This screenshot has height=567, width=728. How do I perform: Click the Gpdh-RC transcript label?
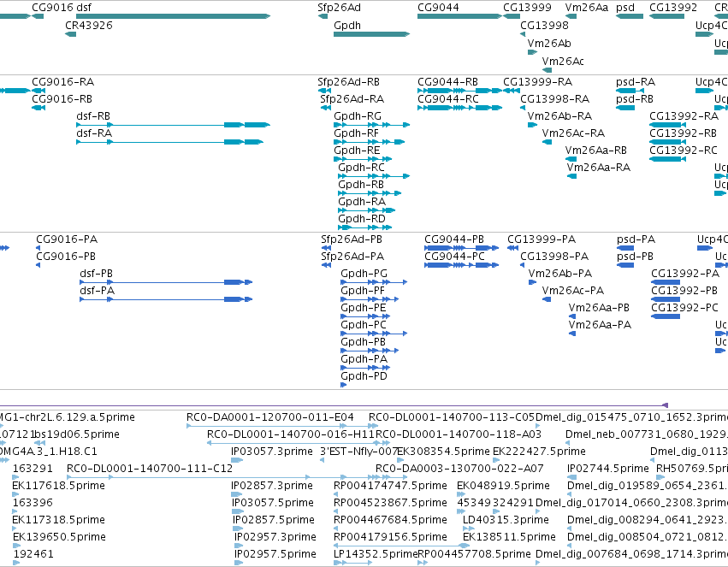[x=361, y=168]
